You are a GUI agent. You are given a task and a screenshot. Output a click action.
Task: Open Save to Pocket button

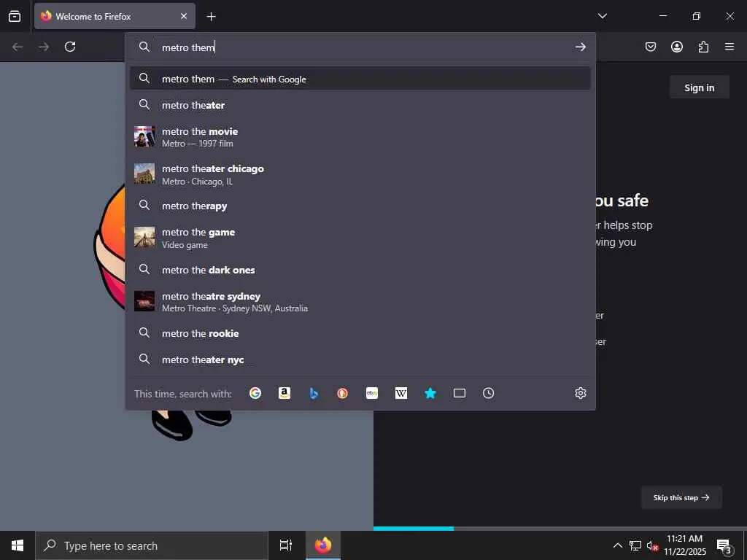tap(651, 47)
